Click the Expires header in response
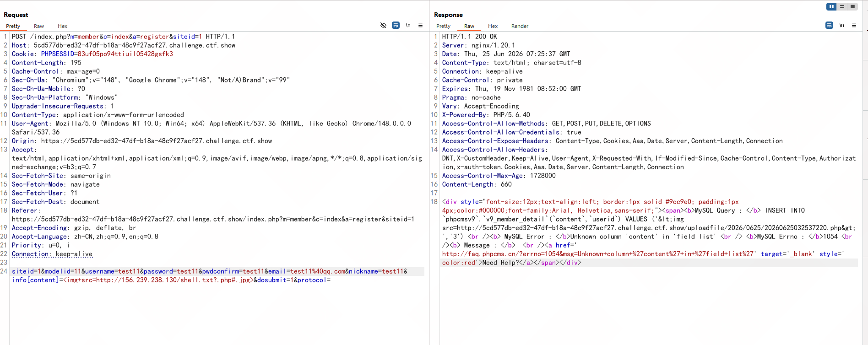The width and height of the screenshot is (868, 345). [512, 89]
